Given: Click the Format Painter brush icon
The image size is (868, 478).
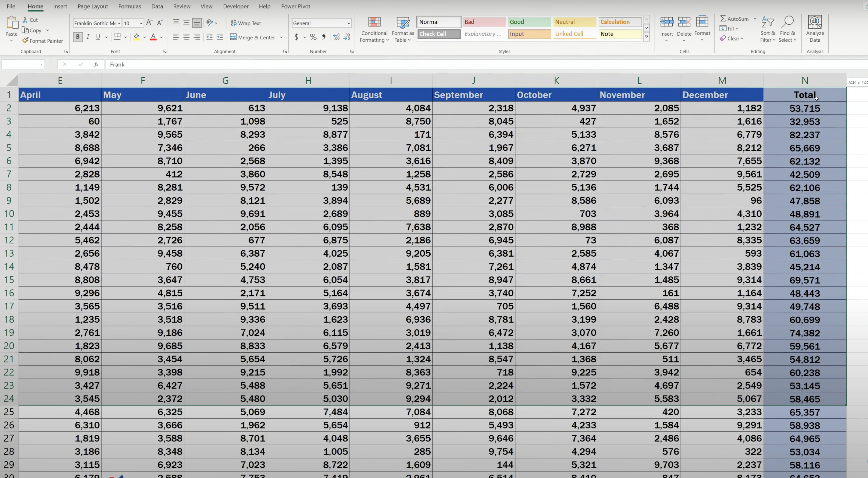Looking at the screenshot, I should 25,41.
